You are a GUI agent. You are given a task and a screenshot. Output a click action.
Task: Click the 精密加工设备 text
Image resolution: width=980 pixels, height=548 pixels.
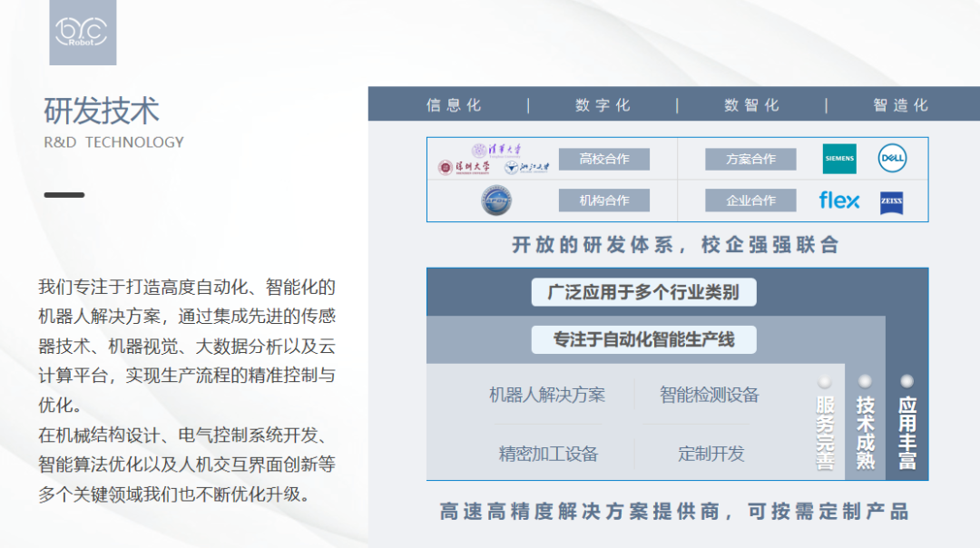pyautogui.click(x=548, y=454)
